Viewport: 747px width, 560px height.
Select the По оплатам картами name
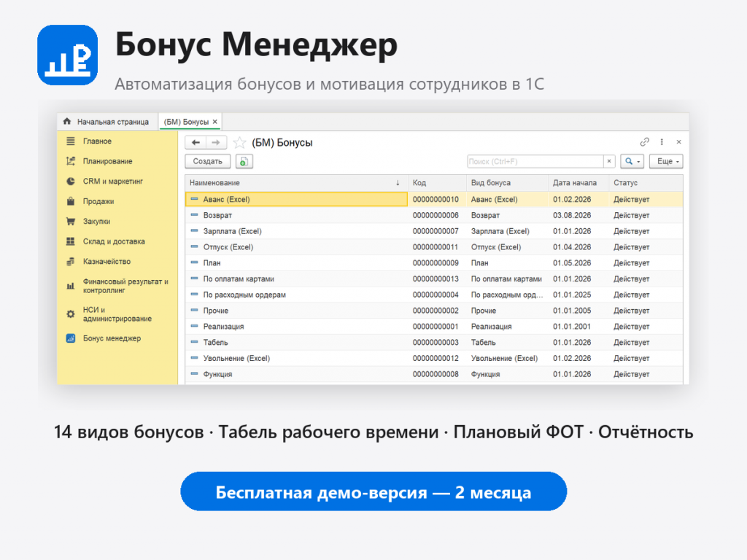click(x=239, y=279)
